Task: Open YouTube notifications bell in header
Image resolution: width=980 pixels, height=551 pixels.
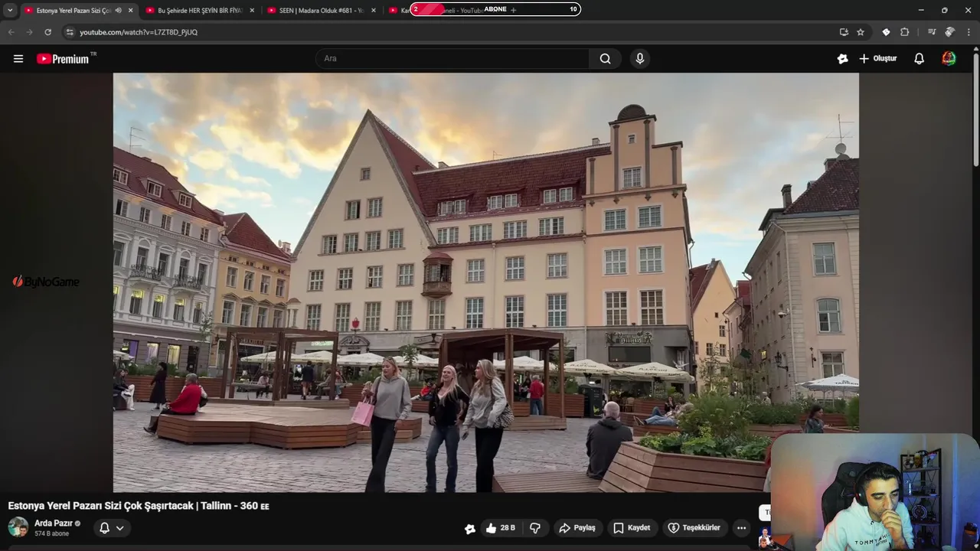Action: (920, 59)
